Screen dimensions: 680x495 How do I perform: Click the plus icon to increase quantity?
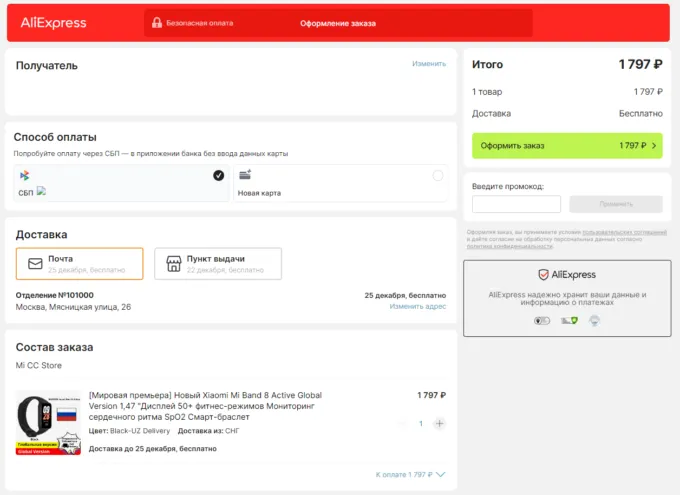tap(439, 423)
